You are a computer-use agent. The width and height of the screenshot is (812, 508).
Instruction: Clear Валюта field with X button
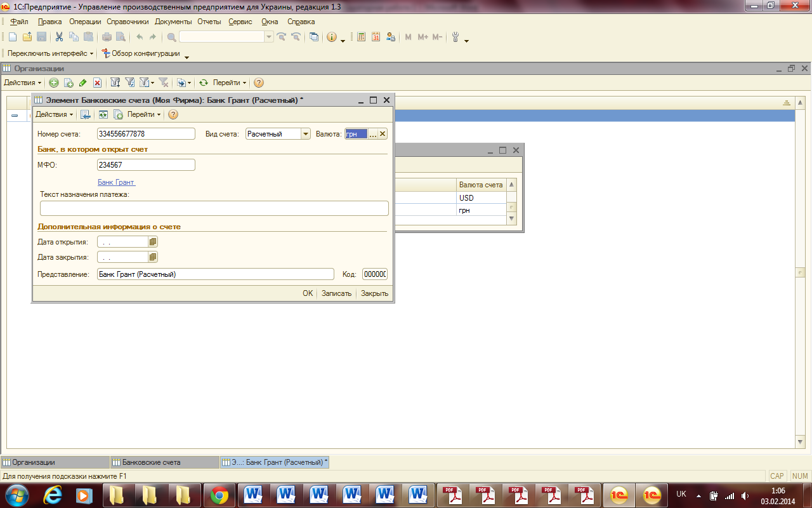(383, 133)
